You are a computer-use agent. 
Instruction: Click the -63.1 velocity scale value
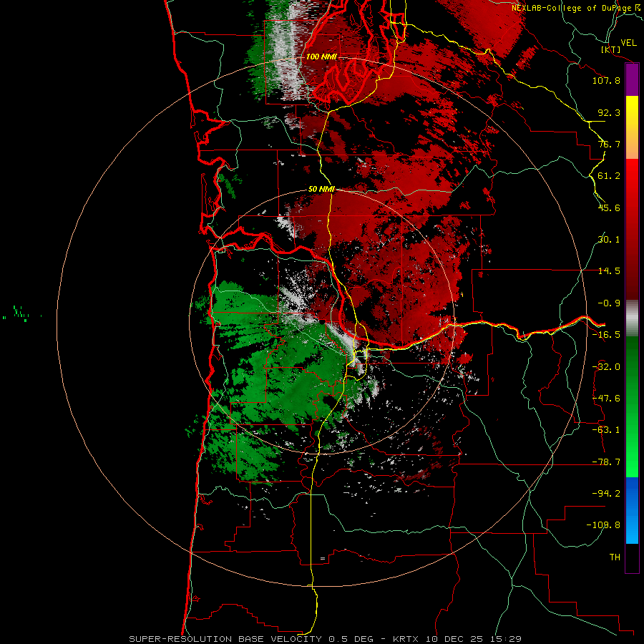point(606,430)
